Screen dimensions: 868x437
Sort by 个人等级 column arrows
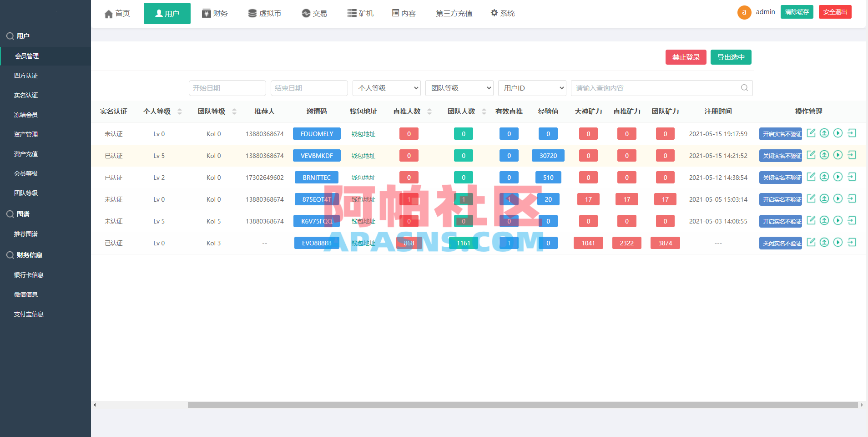pos(180,112)
